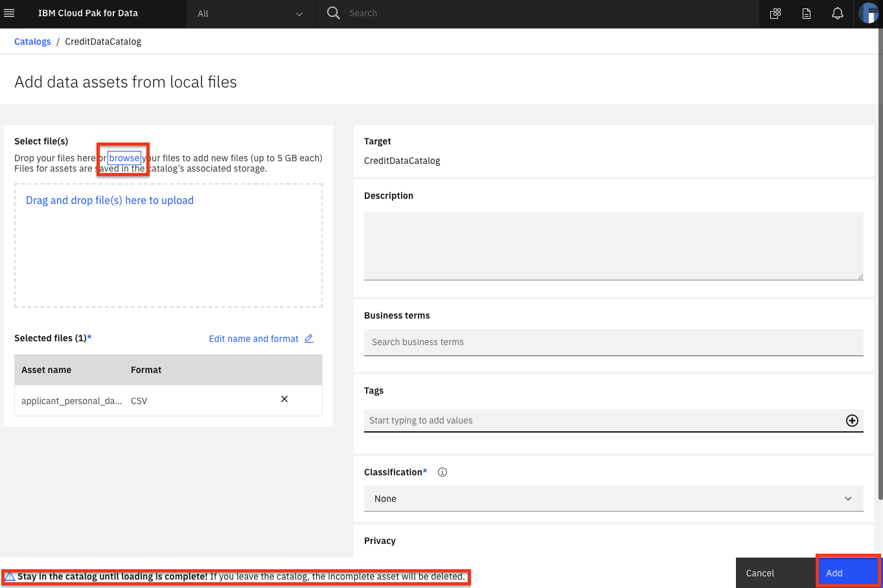Viewport: 883px width, 588px height.
Task: Expand the All search scope dropdown
Action: pos(251,14)
